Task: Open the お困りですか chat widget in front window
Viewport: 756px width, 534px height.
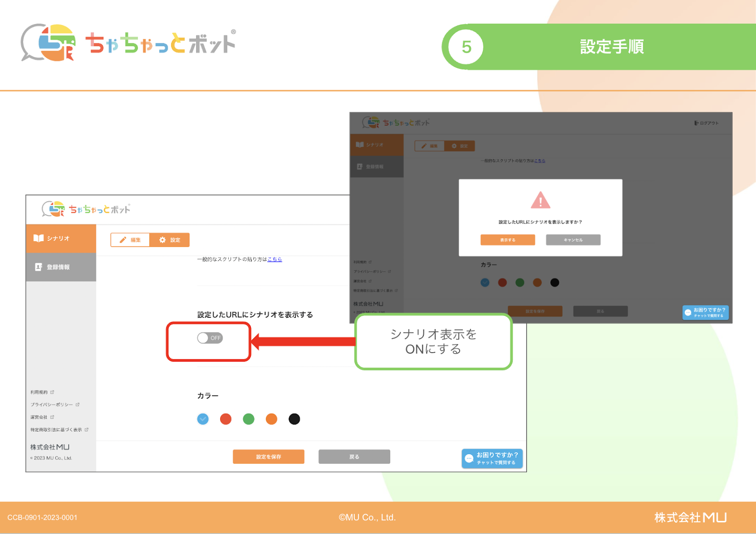Action: coord(492,458)
